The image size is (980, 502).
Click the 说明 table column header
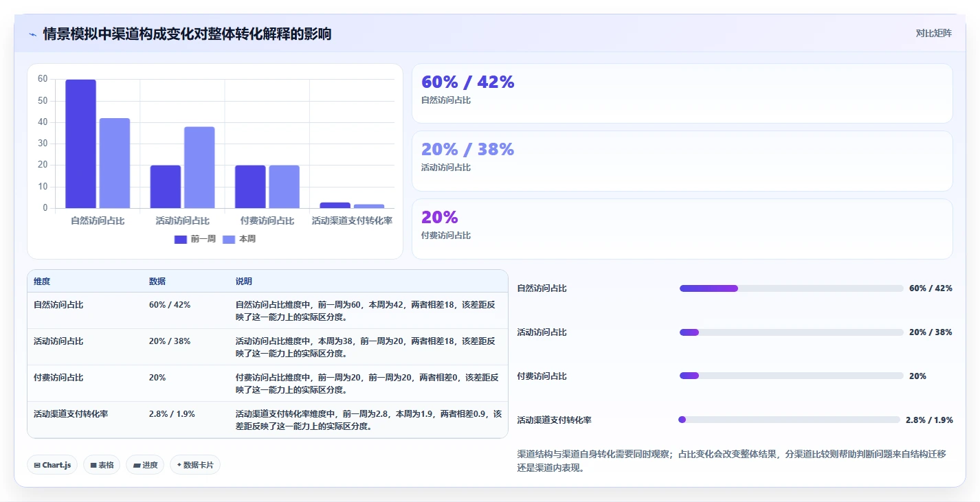point(243,282)
